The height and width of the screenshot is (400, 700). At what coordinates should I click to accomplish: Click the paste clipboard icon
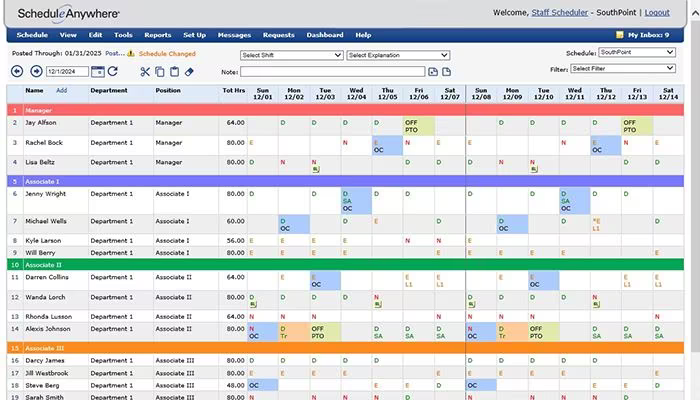175,71
